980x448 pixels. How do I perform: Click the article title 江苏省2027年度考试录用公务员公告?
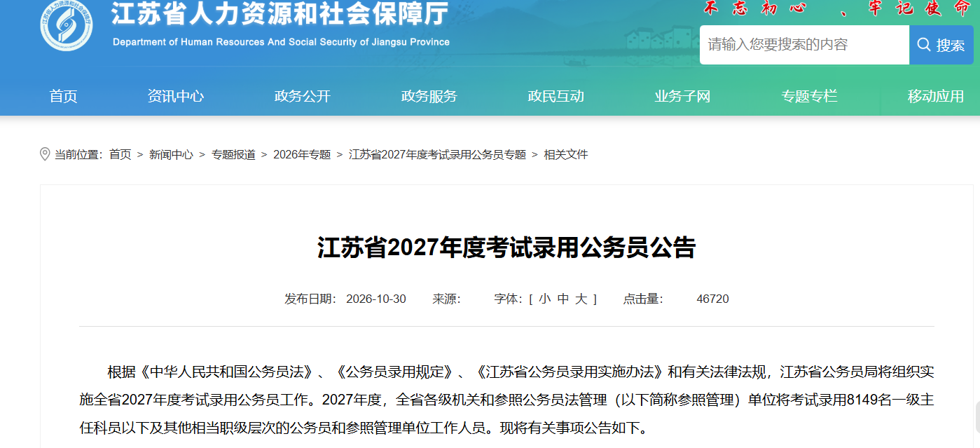(506, 247)
